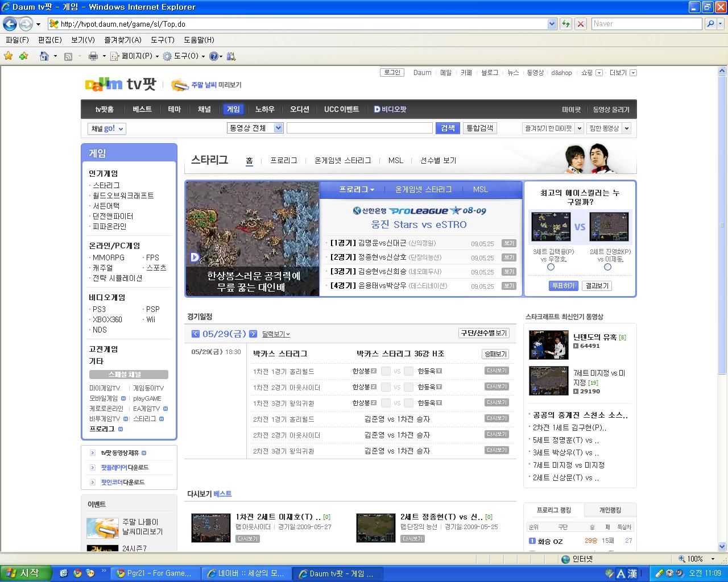The width and height of the screenshot is (728, 582).
Task: Click the Naver search magnifier icon
Action: [710, 24]
